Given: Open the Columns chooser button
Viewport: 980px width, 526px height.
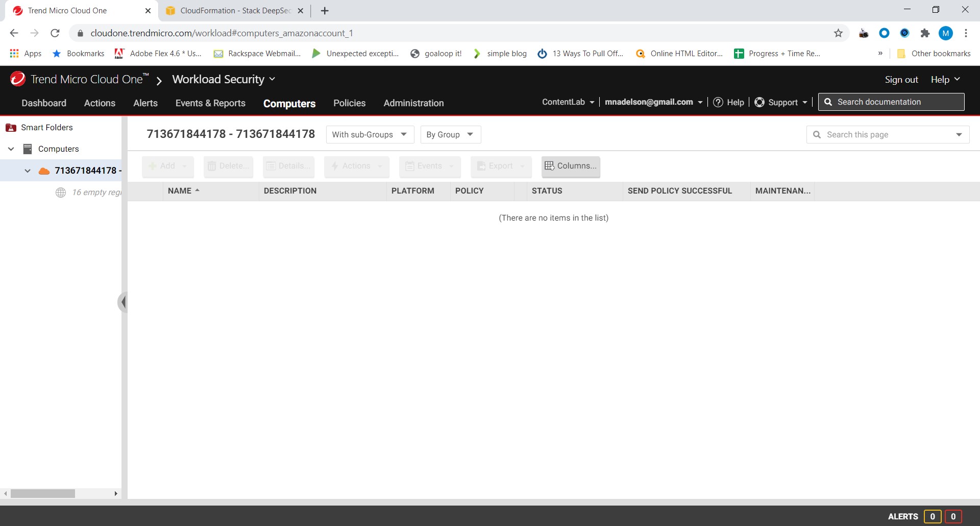Looking at the screenshot, I should 571,166.
